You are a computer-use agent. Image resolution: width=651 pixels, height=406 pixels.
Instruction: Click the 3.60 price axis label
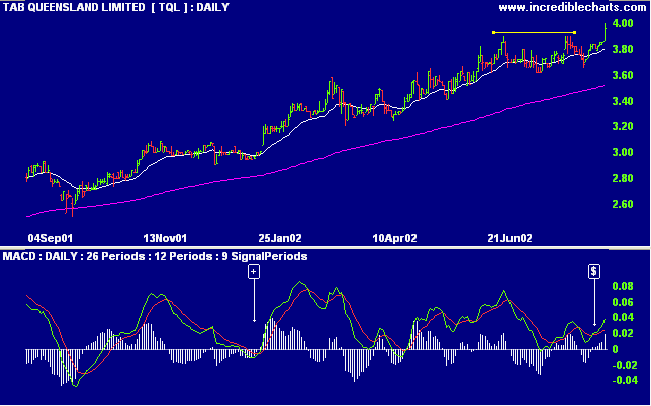pos(623,75)
